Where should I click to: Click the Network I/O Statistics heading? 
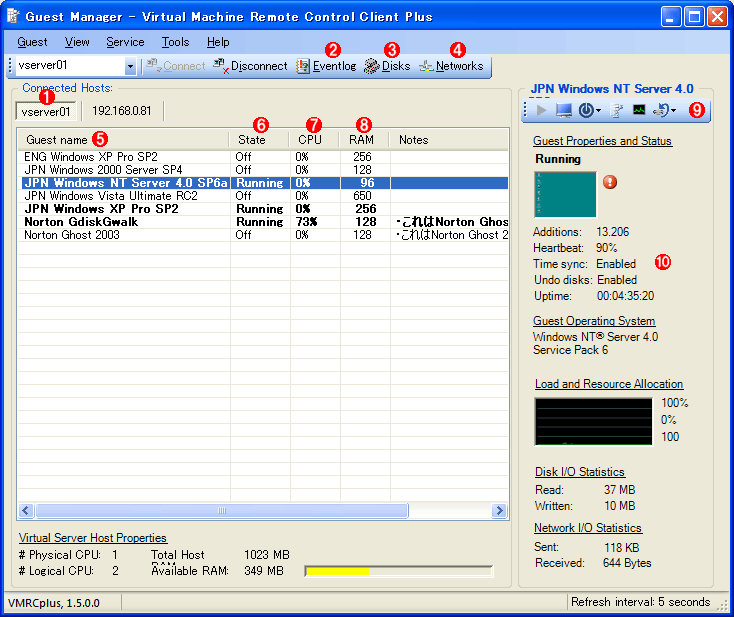tap(588, 528)
